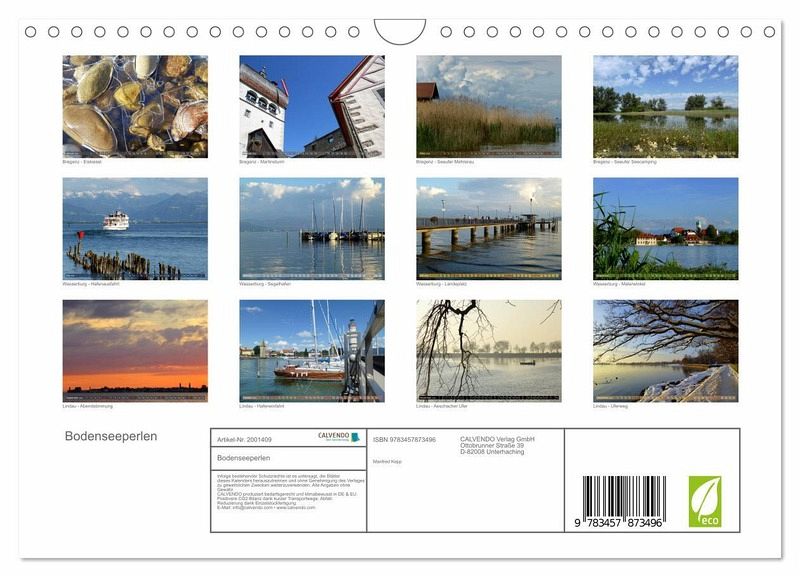Open the Lindau Hafeneinfahrt harbor photo

tap(312, 350)
